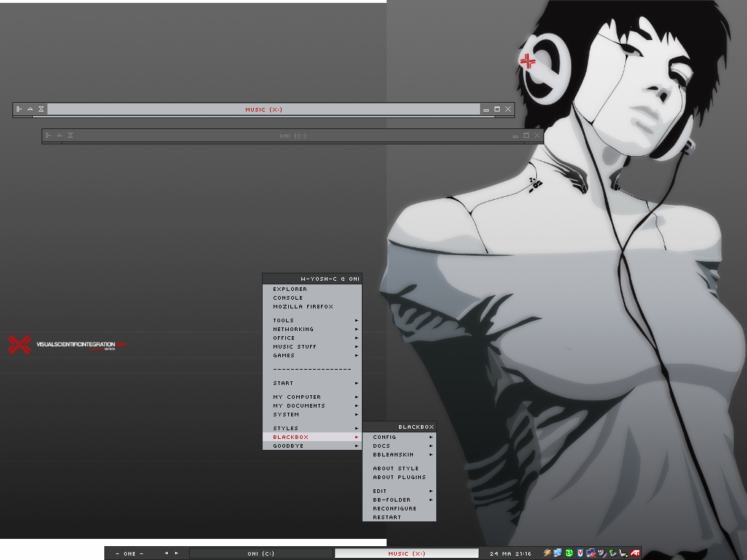747x560 pixels.
Task: Click the hourglass-shaped icon on Oni (C:) titlebar
Action: click(71, 135)
